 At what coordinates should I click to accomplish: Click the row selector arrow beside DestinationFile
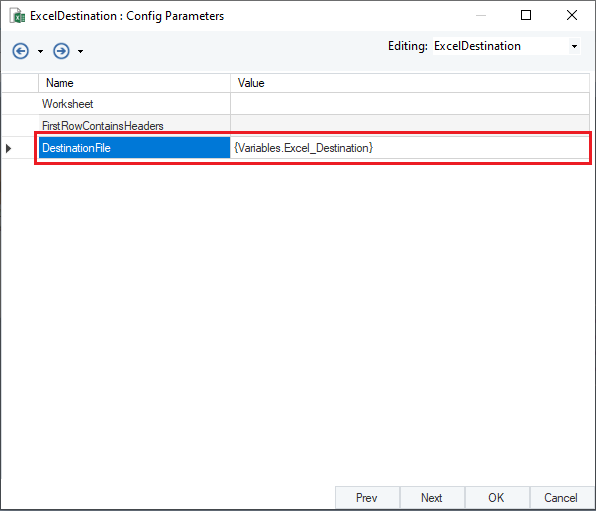pyautogui.click(x=8, y=148)
